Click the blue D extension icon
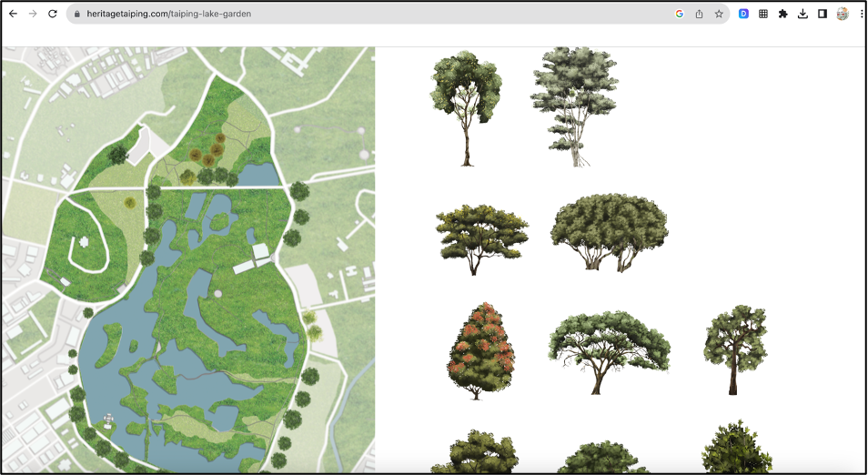This screenshot has height=475, width=868. click(x=743, y=15)
